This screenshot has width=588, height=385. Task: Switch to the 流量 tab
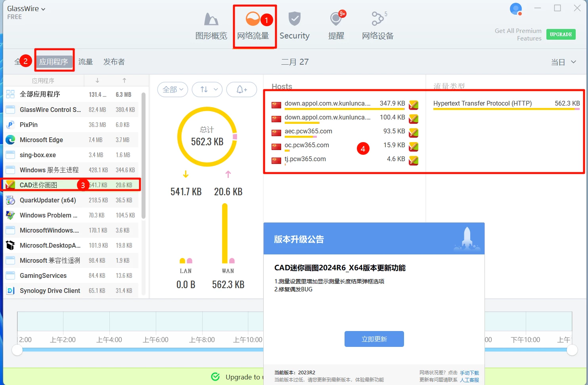pos(85,62)
